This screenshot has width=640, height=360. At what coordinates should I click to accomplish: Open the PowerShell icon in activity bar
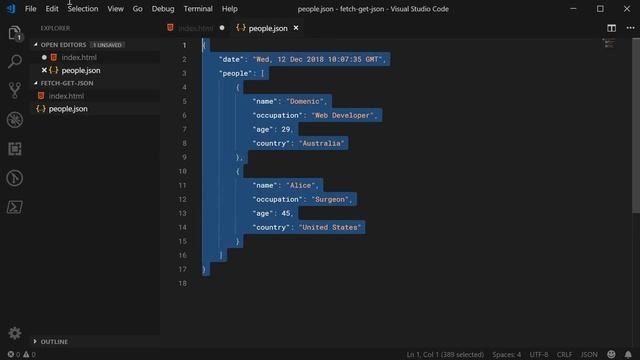(x=15, y=207)
